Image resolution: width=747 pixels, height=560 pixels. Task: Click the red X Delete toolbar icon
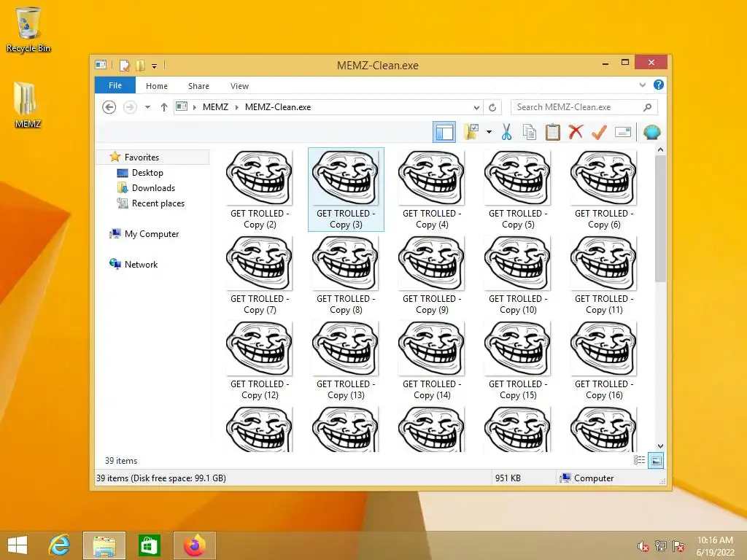pos(576,131)
